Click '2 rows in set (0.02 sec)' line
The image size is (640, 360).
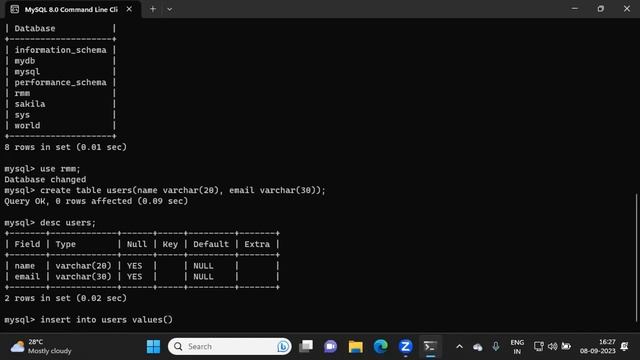tap(66, 298)
